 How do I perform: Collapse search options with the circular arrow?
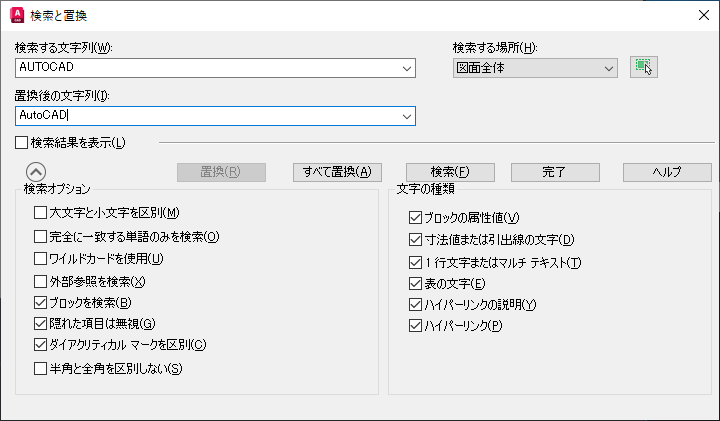pyautogui.click(x=35, y=171)
